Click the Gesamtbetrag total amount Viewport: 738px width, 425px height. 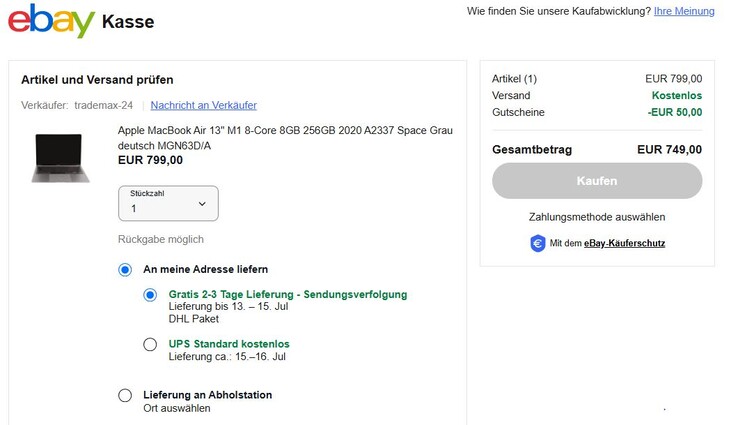click(669, 150)
